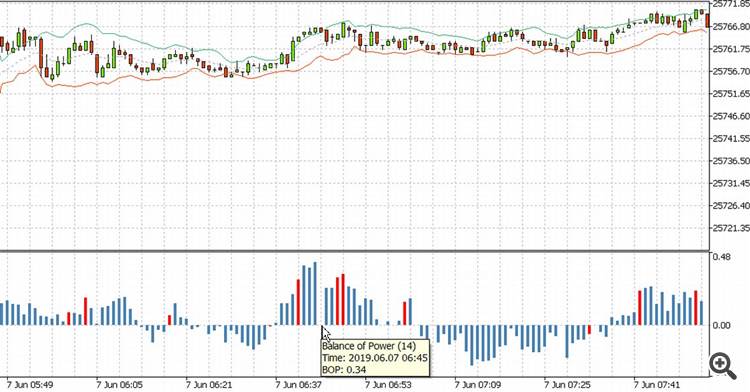Click the 25751.65 price label
Viewport: 750px width, 392px height.
click(x=731, y=94)
